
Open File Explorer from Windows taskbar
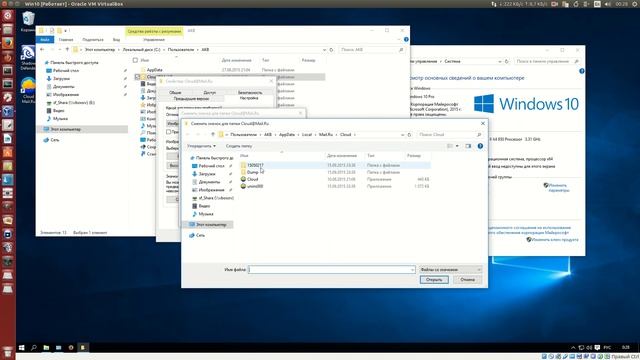46,347
